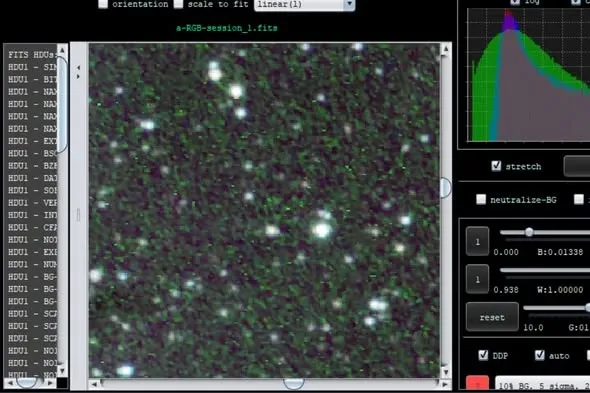The image size is (590, 393).
Task: Select the HDU1 - CFA row
Action: [32, 227]
